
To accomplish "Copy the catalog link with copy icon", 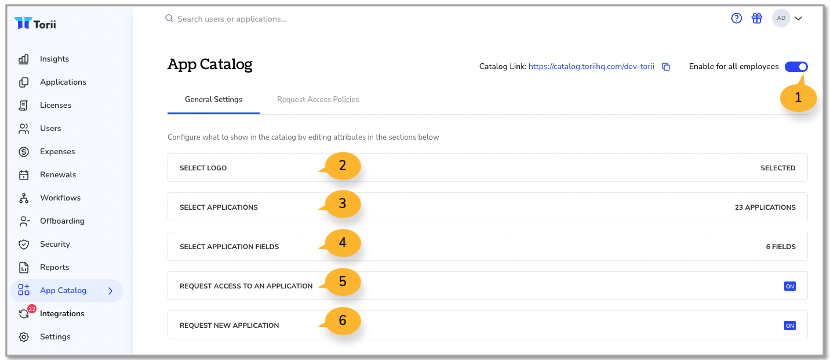I will [666, 67].
